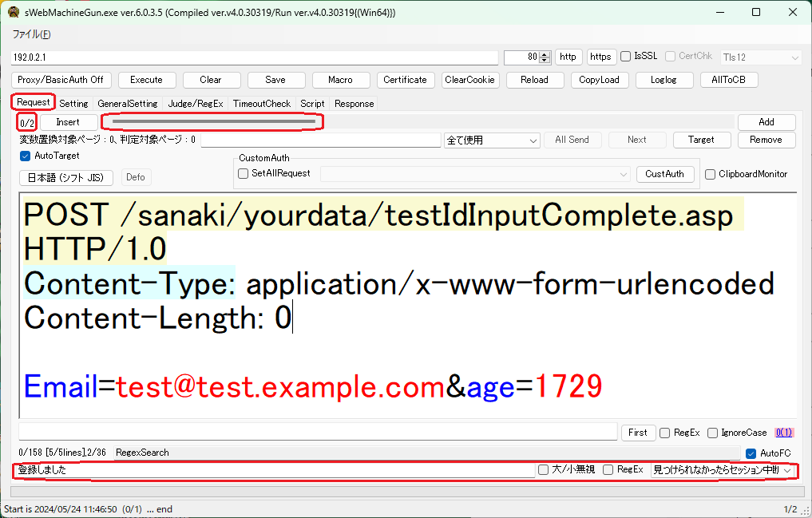The height and width of the screenshot is (518, 812).
Task: Enable the RegEx checkbox beside 大/小無視
Action: click(608, 469)
